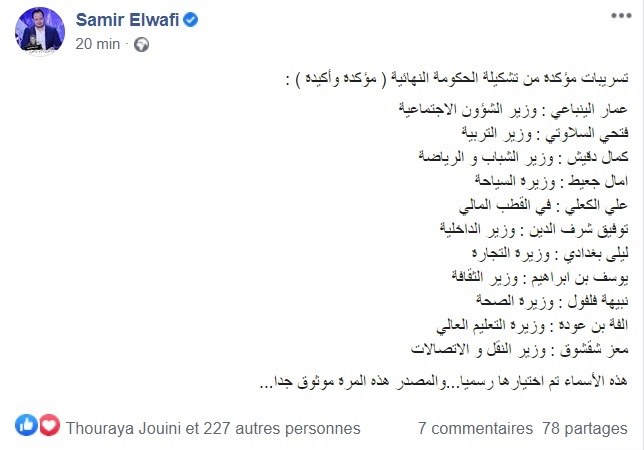Screen dimensions: 644x450
Task: Click the line mentioning وزيرة السياحة
Action: coord(551,181)
